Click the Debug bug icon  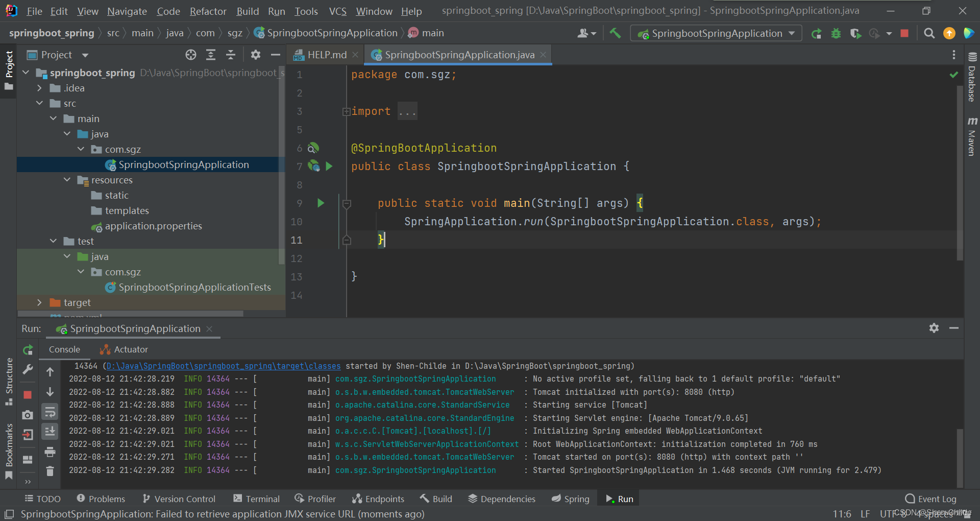[x=836, y=33]
